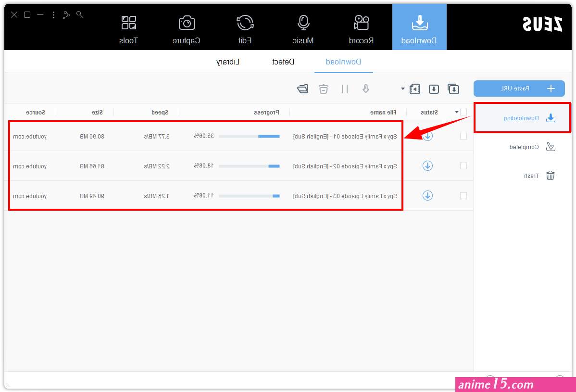Sort by the Status column header
The width and height of the screenshot is (576, 392).
point(429,113)
